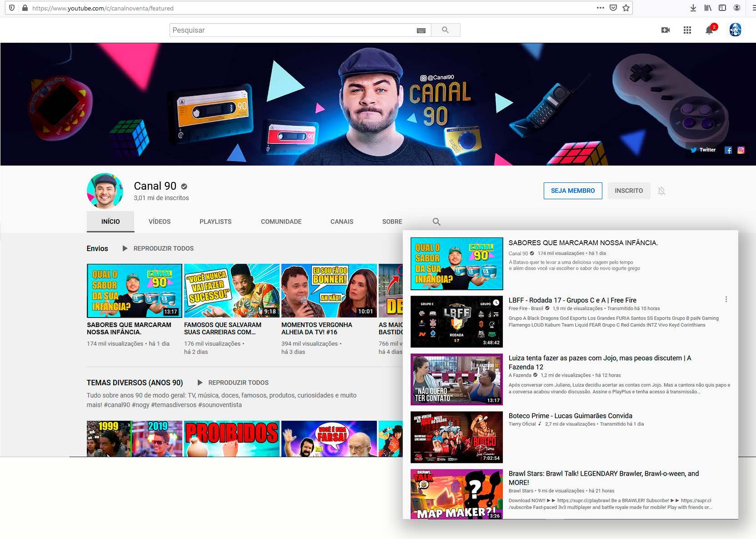Switch to the INÍCIO tab
The height and width of the screenshot is (539, 756).
tap(110, 222)
